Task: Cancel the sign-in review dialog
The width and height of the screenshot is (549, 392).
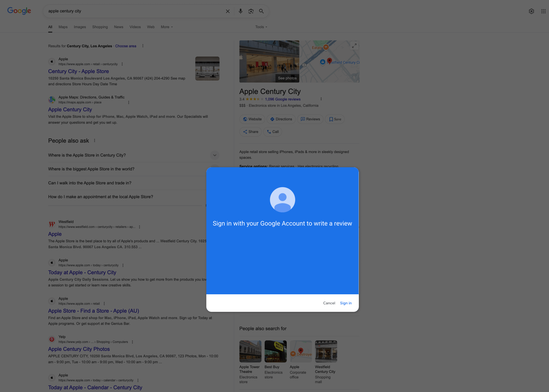Action: (x=329, y=303)
